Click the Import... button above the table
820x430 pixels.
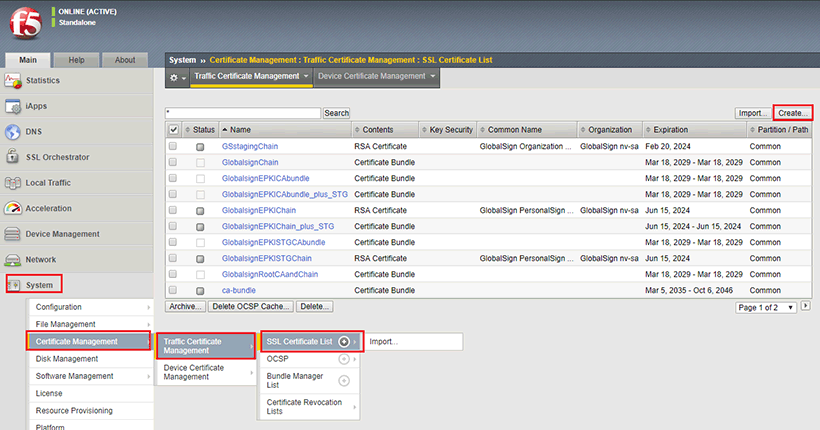click(x=753, y=113)
